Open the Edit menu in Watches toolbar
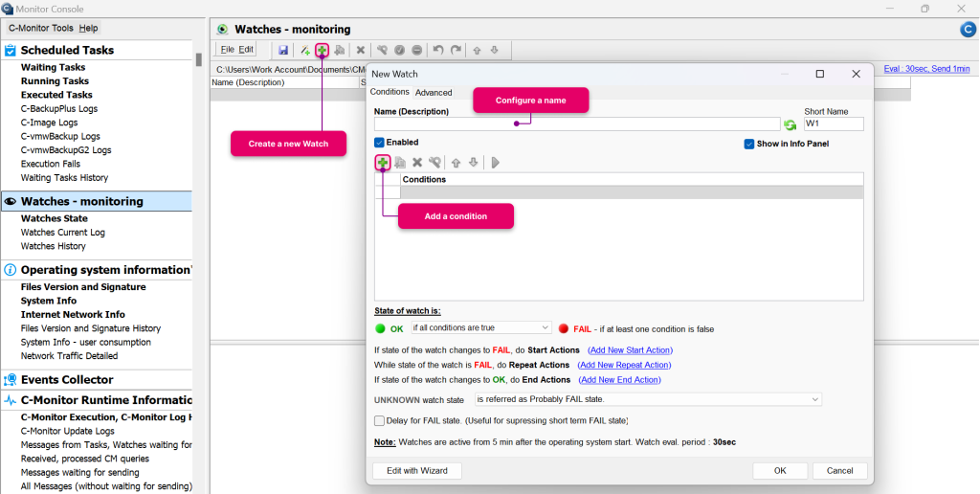Image resolution: width=980 pixels, height=494 pixels. [x=246, y=50]
